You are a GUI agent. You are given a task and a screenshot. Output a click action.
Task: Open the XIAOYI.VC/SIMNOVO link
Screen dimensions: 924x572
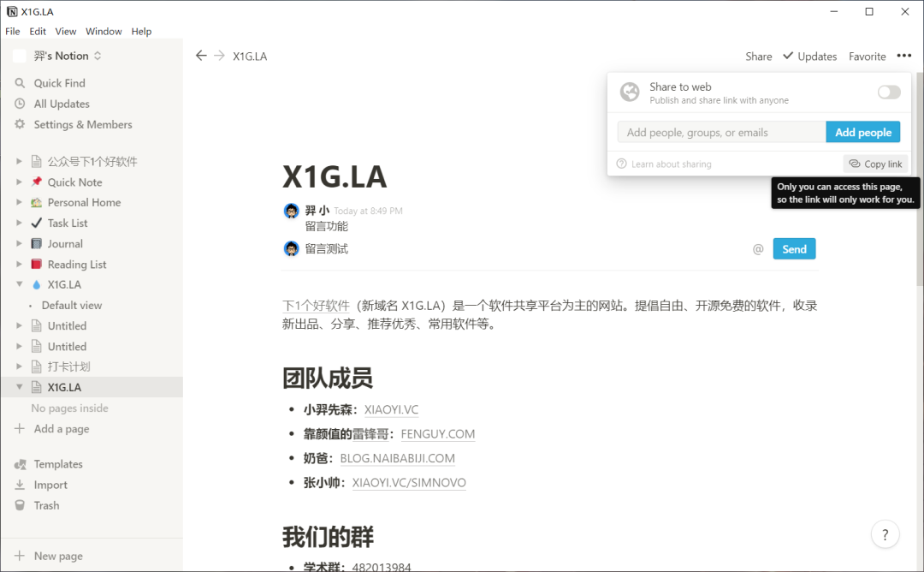point(409,482)
